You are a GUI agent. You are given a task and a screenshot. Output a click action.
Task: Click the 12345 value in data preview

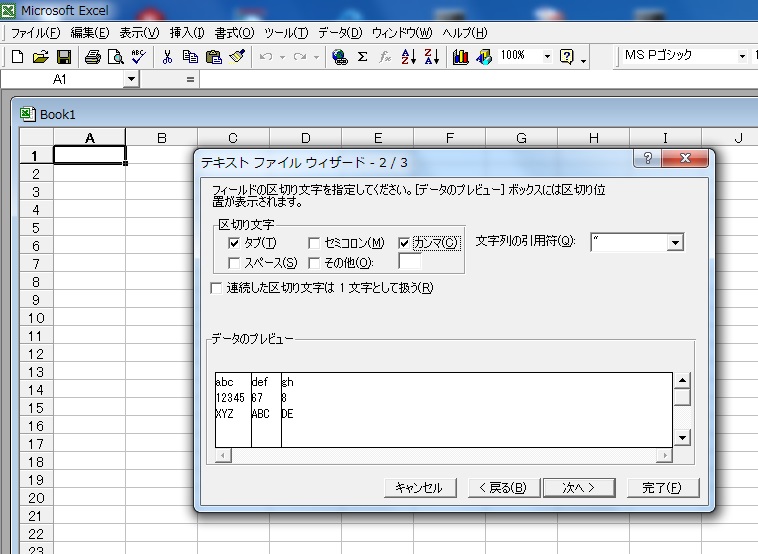[x=230, y=398]
